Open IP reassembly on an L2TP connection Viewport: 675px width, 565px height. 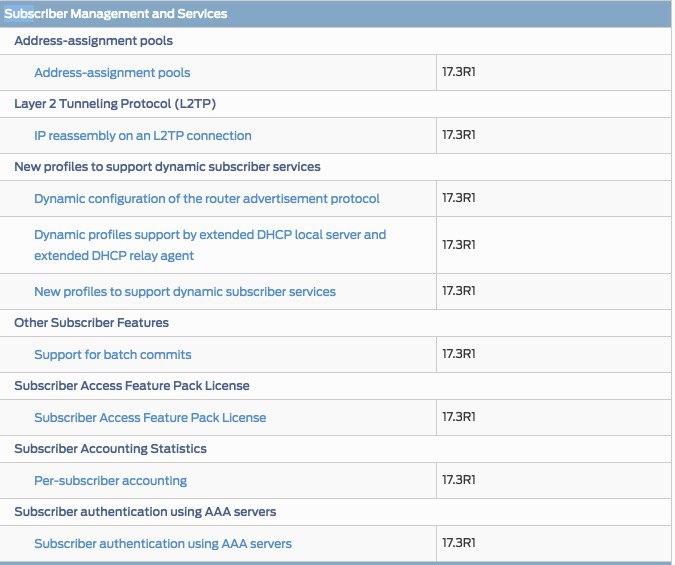click(x=142, y=135)
